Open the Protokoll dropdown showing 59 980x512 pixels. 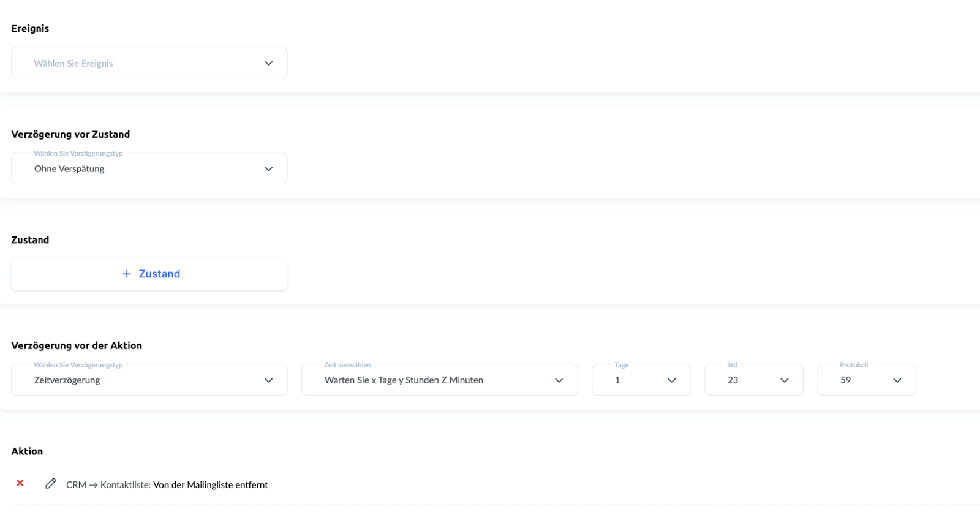point(867,380)
